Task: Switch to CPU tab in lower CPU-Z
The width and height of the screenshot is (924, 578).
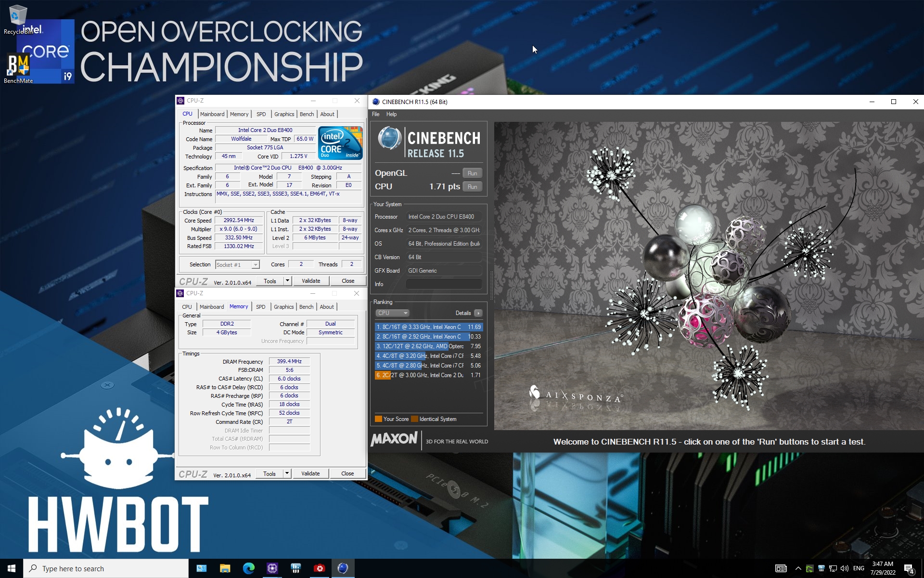Action: [187, 307]
